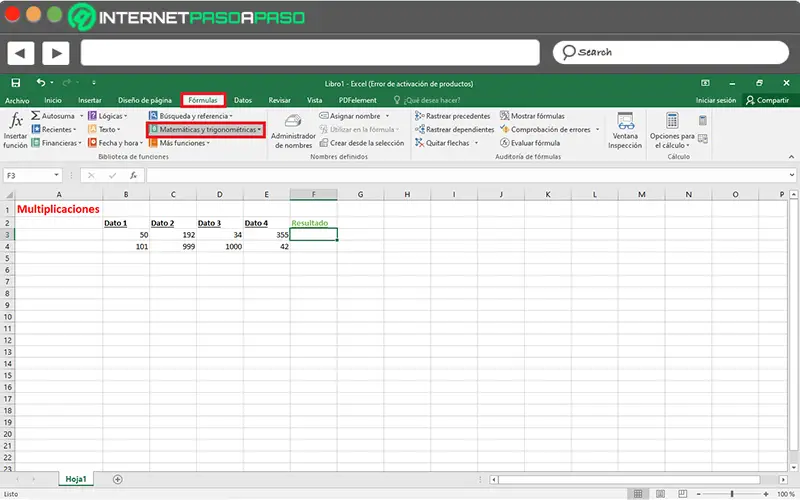Open the Archivo tab

pyautogui.click(x=17, y=101)
